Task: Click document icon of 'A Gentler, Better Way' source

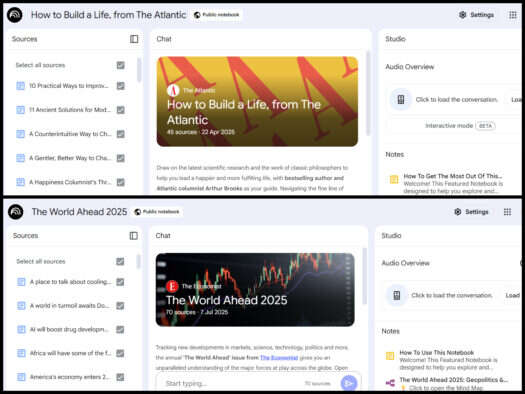Action: click(20, 158)
